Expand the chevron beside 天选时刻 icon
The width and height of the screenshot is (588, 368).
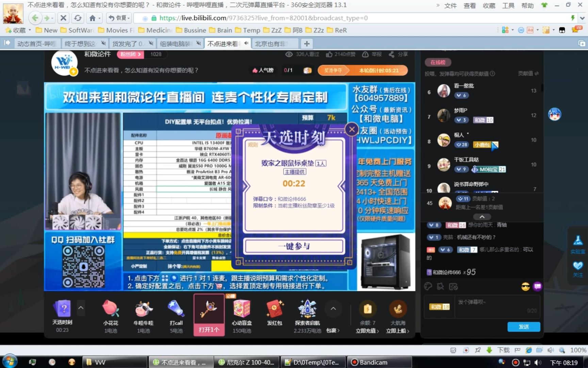click(x=81, y=308)
